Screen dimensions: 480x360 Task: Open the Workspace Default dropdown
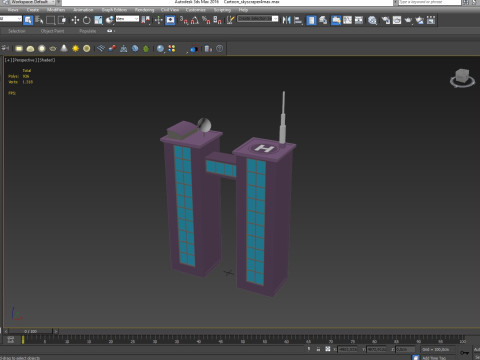click(x=32, y=2)
